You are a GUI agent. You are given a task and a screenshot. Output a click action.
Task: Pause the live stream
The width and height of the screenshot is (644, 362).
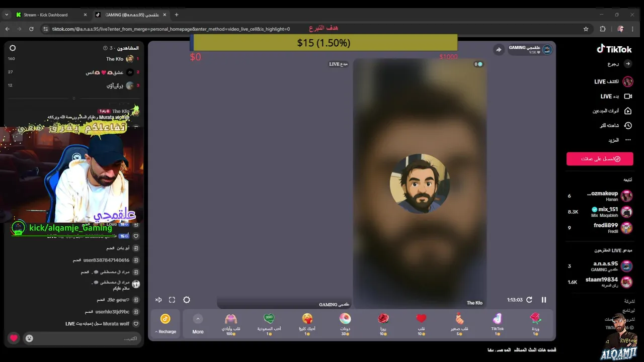[544, 300]
